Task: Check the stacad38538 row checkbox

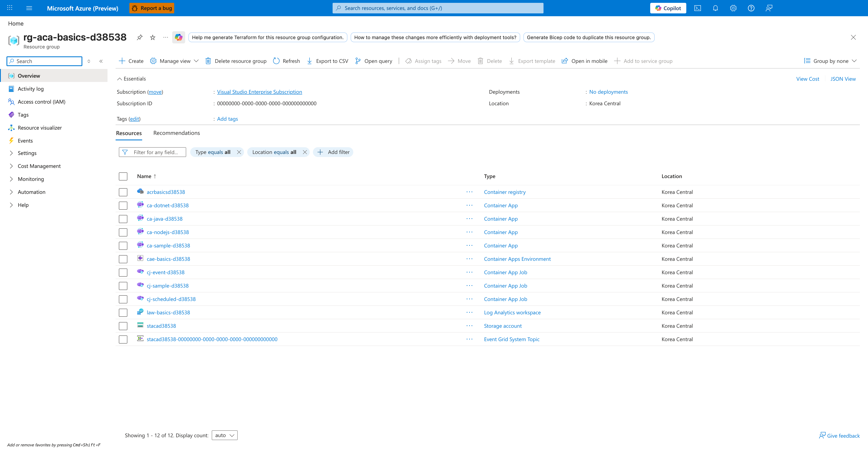Action: [x=123, y=326]
